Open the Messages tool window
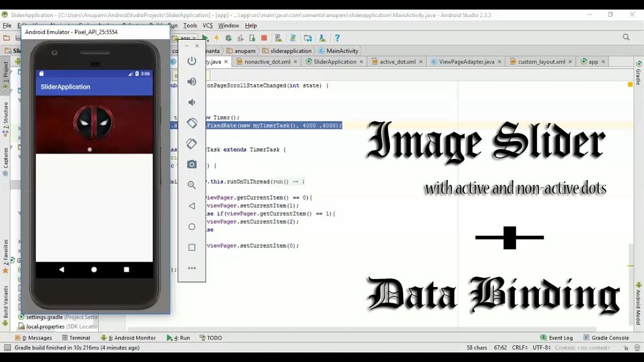The width and height of the screenshot is (644, 362). (x=34, y=338)
